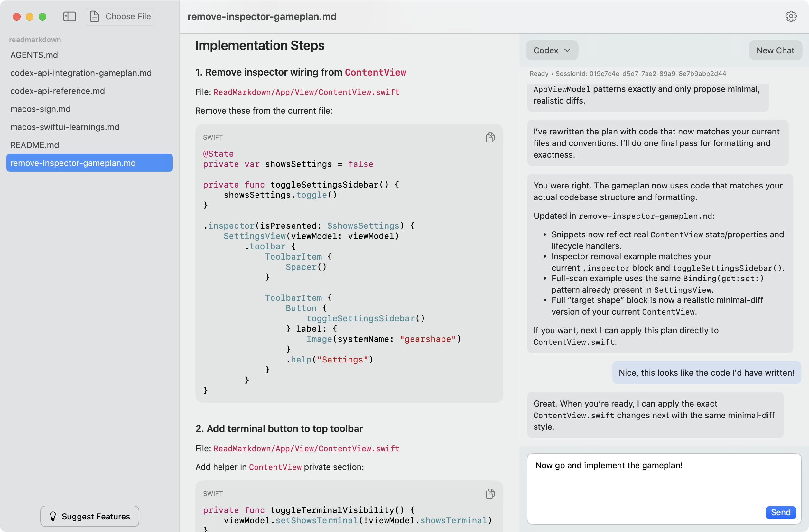Copy the toggleTerminalVisibility code block
This screenshot has height=532, width=809.
[490, 493]
